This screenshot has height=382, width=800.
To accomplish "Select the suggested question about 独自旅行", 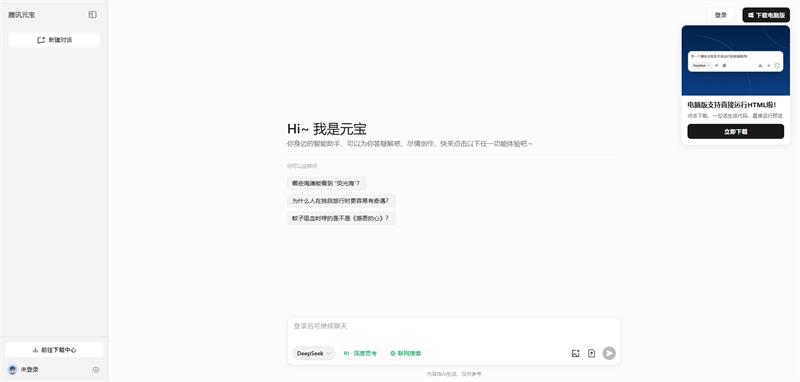I will point(341,201).
